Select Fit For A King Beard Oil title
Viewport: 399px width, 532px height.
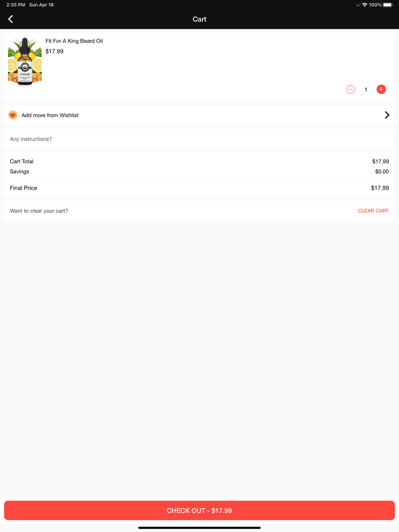coord(74,41)
